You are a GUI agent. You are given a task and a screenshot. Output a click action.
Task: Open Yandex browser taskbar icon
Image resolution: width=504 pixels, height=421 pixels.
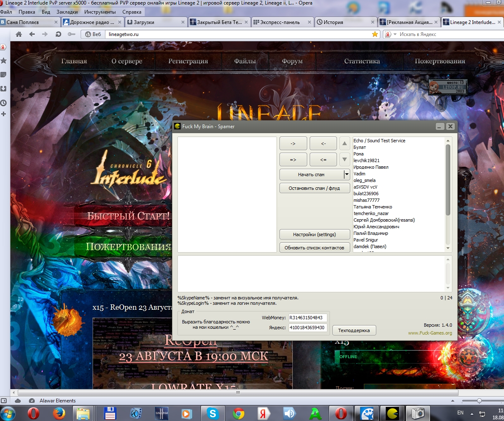click(x=263, y=414)
